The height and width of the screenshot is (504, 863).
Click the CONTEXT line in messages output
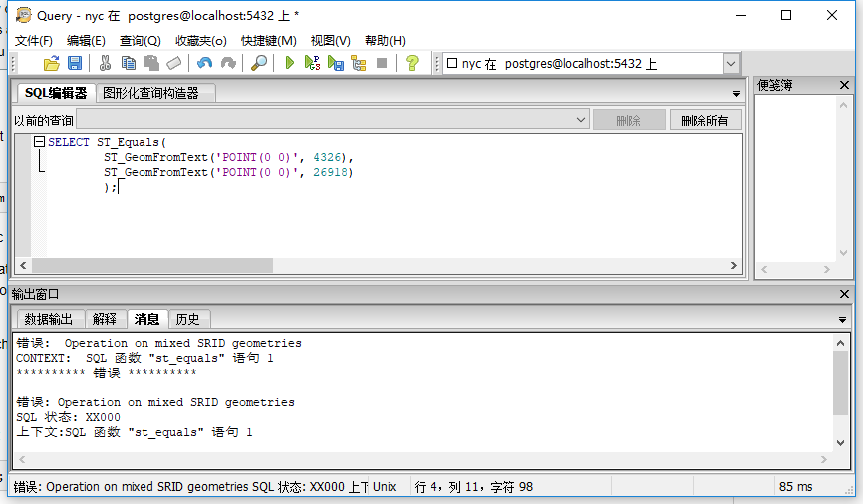[144, 359]
